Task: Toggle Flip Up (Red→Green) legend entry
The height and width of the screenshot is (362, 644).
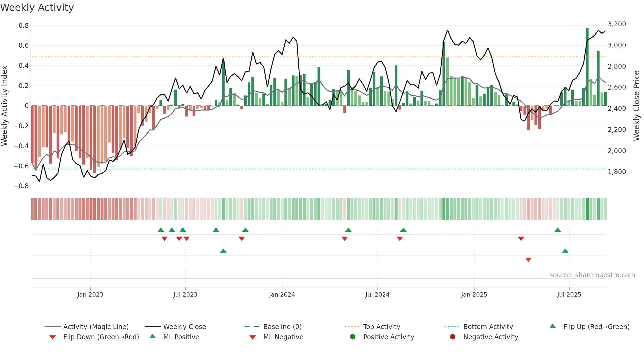Action: [x=590, y=327]
